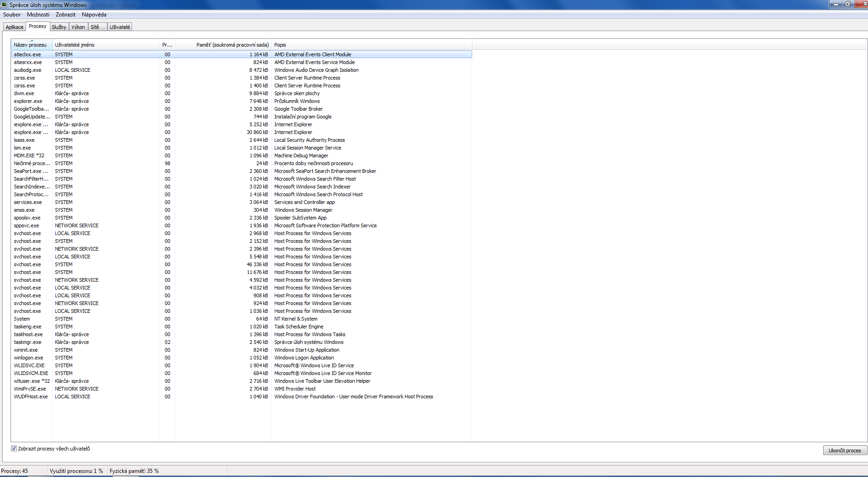Image resolution: width=868 pixels, height=477 pixels.
Task: Select the taskeng.exe process row
Action: pos(241,327)
